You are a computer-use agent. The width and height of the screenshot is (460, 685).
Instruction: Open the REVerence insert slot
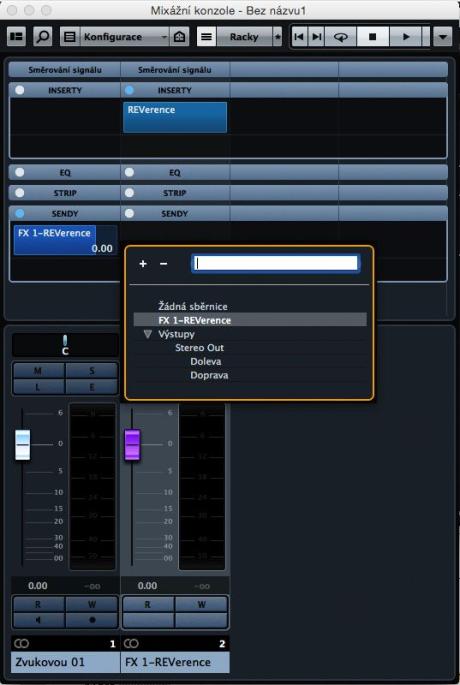[175, 117]
